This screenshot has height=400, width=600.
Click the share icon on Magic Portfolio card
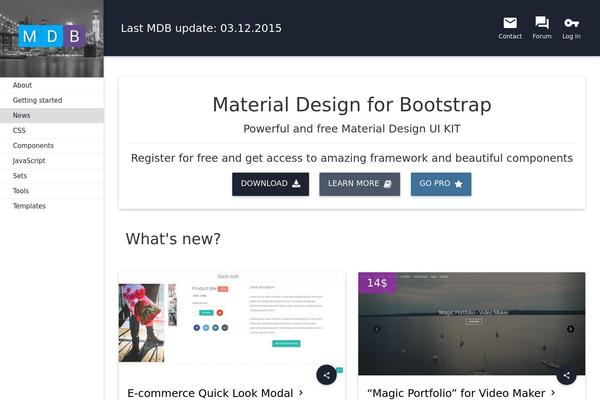566,375
